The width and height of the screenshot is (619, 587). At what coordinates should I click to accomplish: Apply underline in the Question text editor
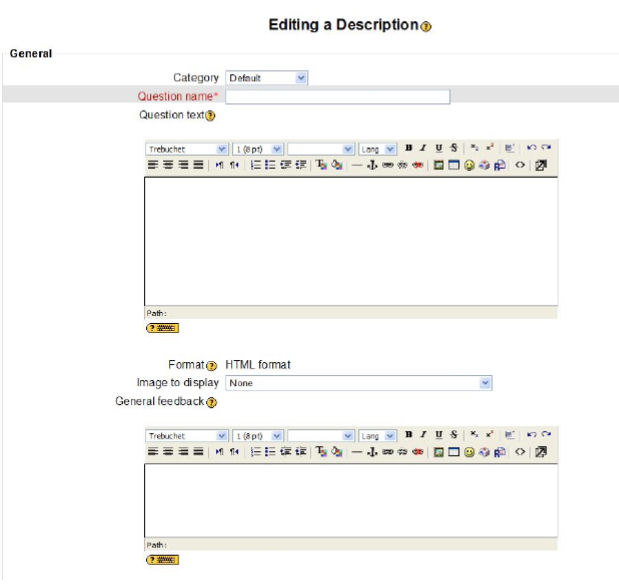[438, 148]
